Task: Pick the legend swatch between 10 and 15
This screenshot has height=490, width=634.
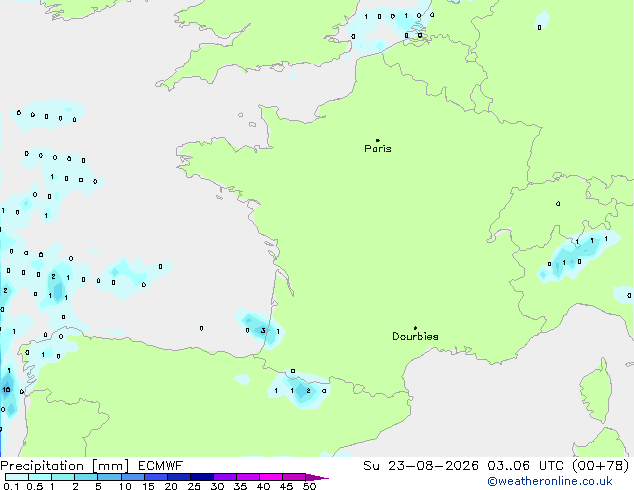Action: click(133, 477)
